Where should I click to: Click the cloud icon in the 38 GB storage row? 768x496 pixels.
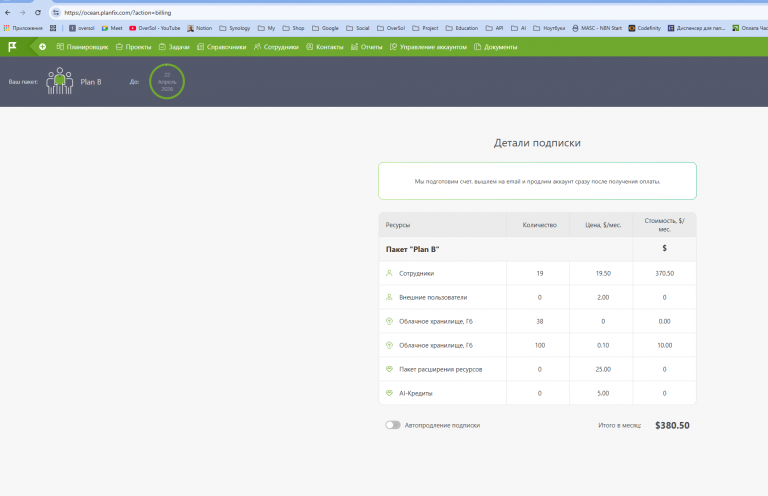tap(389, 321)
